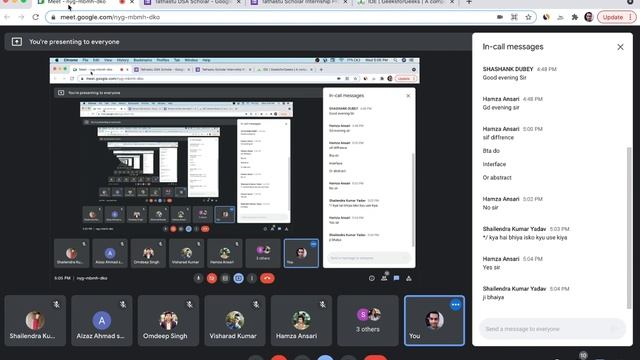Click message 'Gd evening sir'

tap(501, 107)
